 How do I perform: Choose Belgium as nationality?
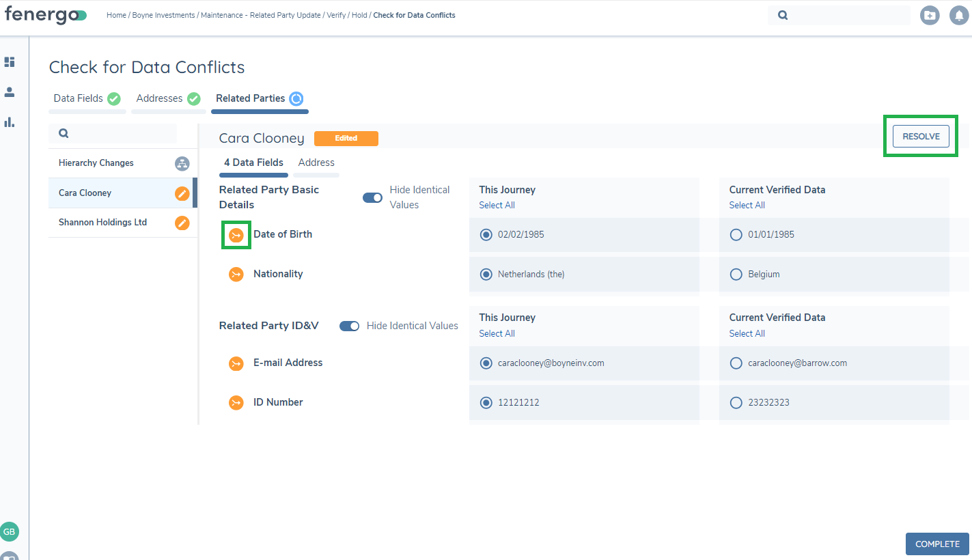(x=736, y=275)
